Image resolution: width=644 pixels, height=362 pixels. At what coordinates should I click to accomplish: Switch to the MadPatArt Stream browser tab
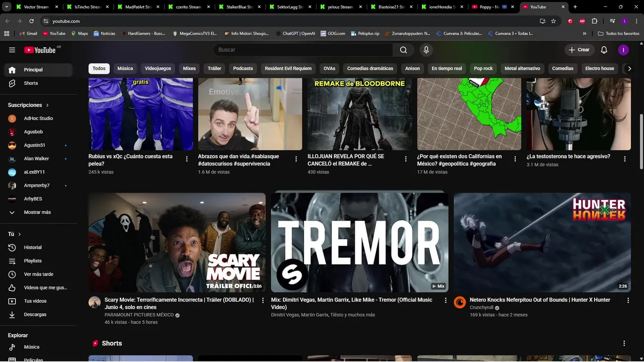(137, 7)
